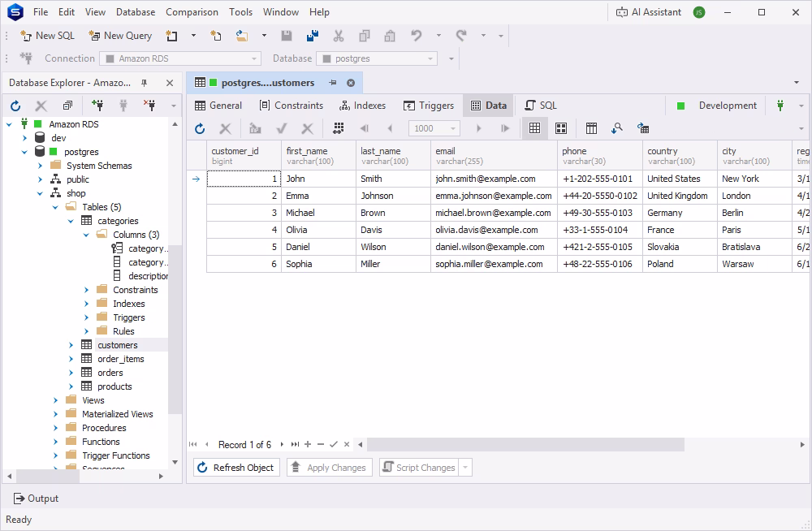Viewport: 812px width, 531px height.
Task: Click the Bratislava city cell
Action: (754, 247)
